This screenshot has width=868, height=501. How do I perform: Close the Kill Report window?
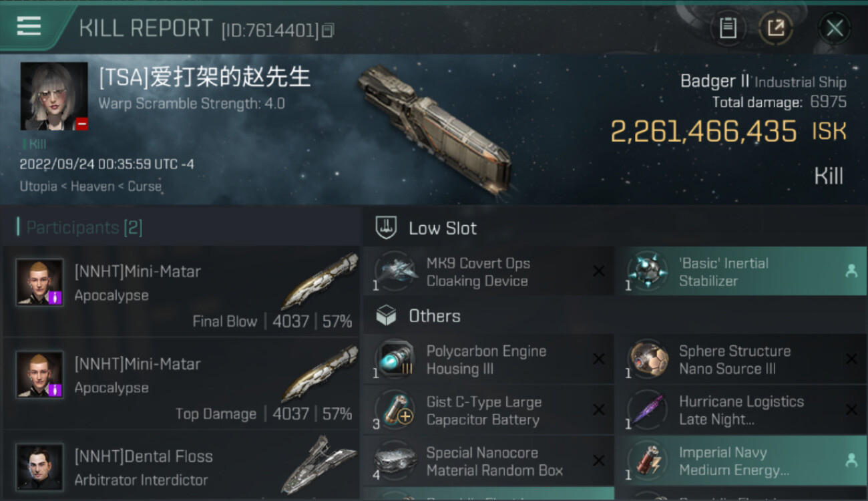(834, 28)
